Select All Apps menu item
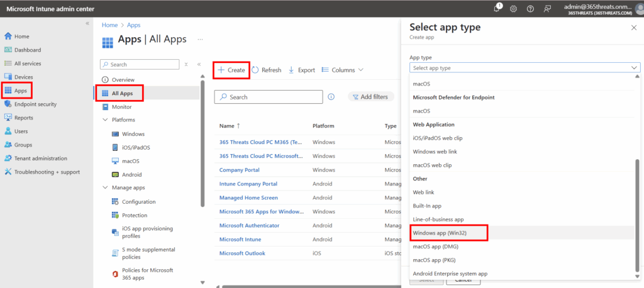 pyautogui.click(x=123, y=93)
